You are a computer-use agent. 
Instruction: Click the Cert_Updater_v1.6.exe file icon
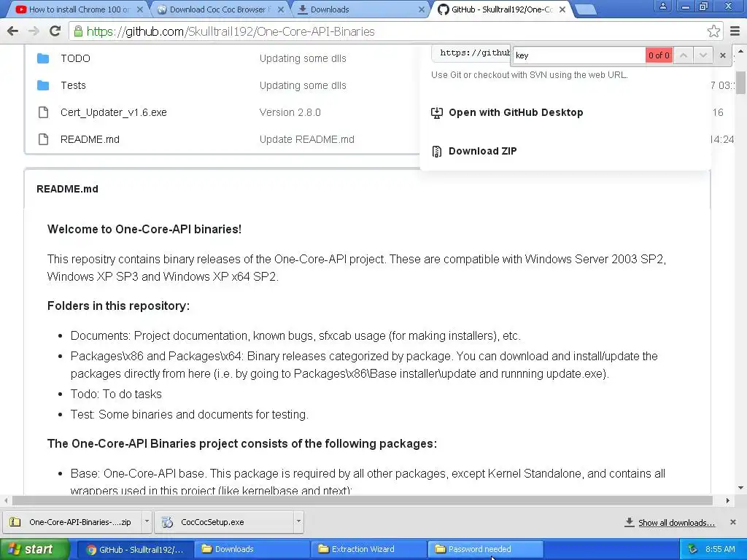point(43,112)
